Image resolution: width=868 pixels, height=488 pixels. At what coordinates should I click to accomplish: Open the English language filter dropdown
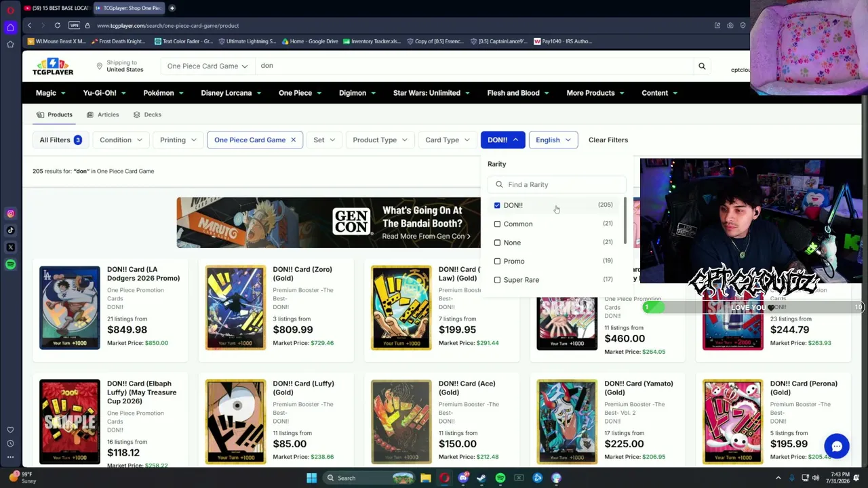[553, 140]
